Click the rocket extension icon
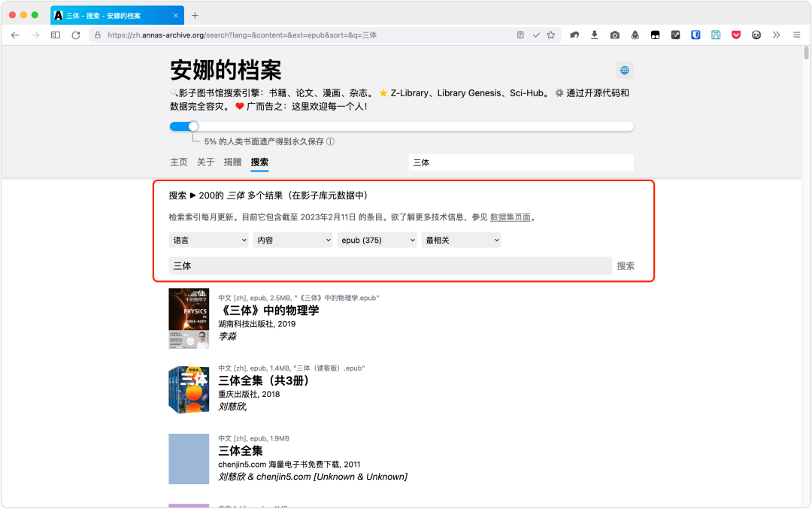The width and height of the screenshot is (812, 509). coord(635,35)
